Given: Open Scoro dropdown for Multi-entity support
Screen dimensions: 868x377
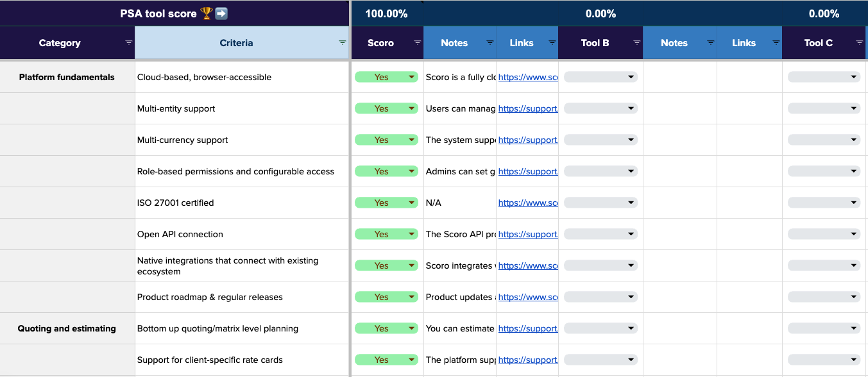Looking at the screenshot, I should [x=386, y=108].
